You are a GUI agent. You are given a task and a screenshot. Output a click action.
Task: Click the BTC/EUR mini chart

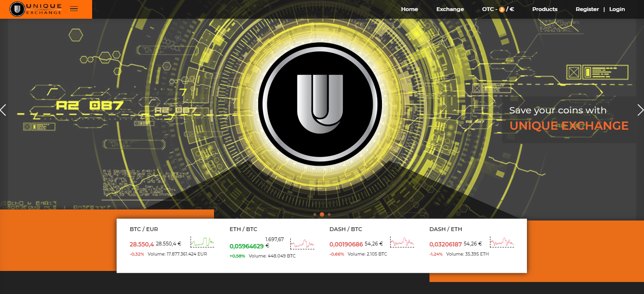coord(203,242)
